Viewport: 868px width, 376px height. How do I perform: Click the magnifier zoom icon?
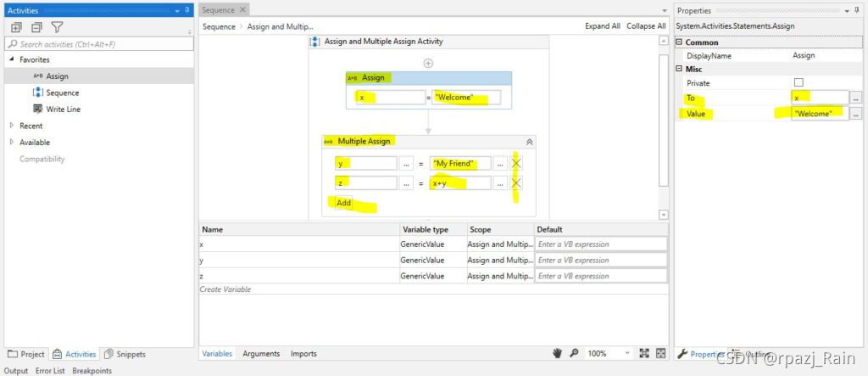[x=574, y=353]
